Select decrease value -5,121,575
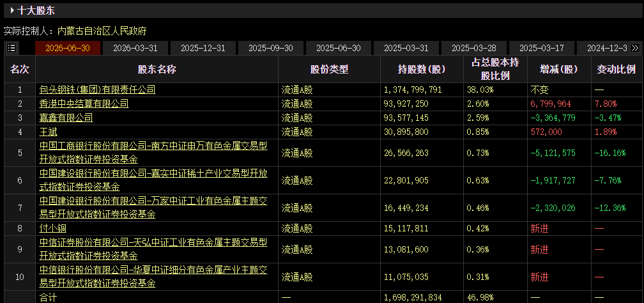 point(553,153)
